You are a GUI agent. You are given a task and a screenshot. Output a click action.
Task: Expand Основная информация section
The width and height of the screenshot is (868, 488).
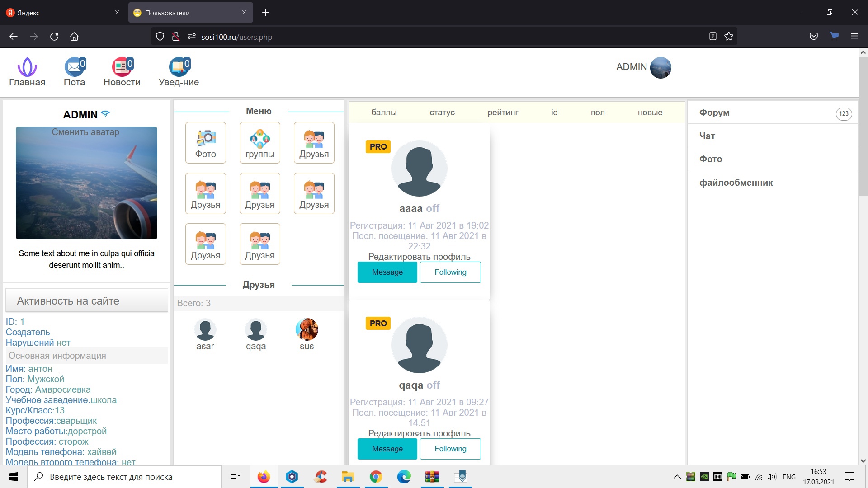(86, 356)
